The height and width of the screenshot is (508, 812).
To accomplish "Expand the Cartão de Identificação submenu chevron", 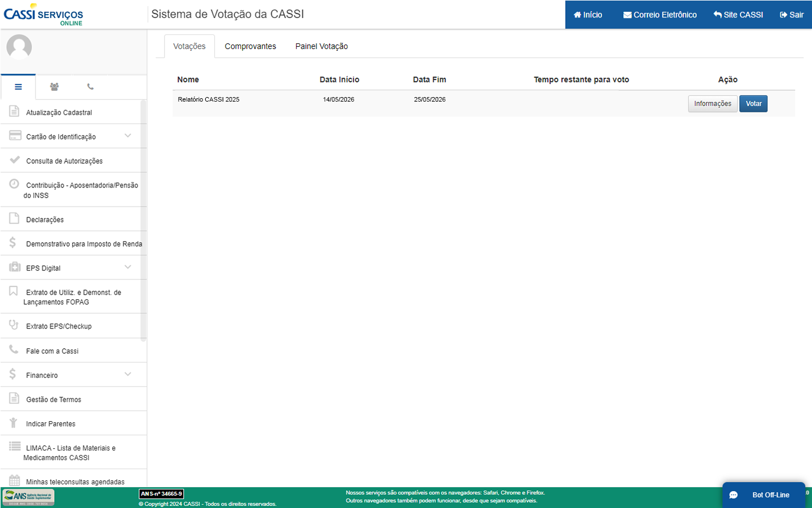I will click(x=128, y=135).
